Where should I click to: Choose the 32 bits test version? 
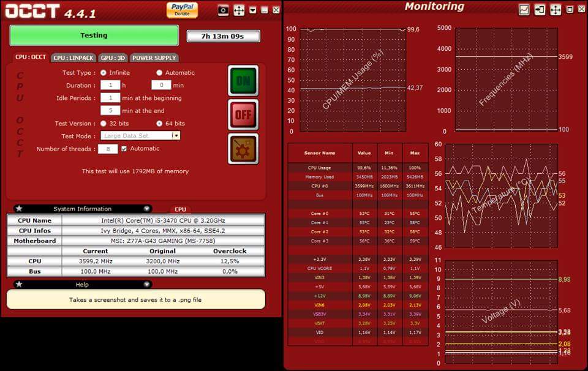coord(103,123)
